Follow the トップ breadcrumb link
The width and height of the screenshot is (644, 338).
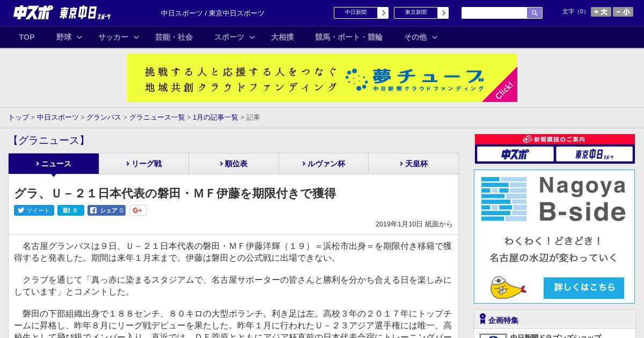point(19,117)
